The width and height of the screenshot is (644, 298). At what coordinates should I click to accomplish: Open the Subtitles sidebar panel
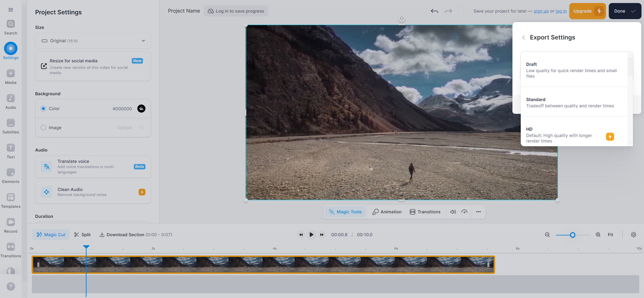pyautogui.click(x=11, y=126)
